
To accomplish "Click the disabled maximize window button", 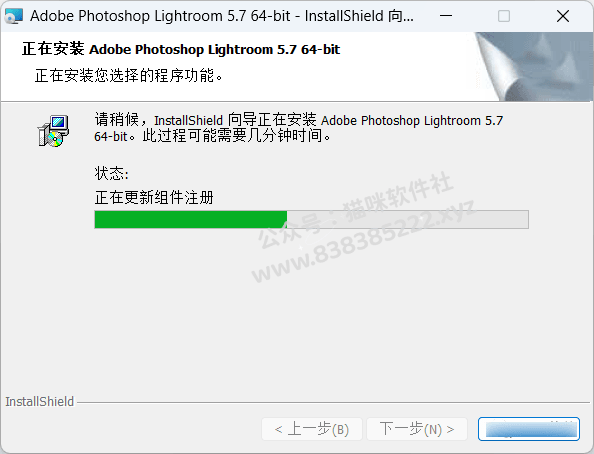I will tap(503, 16).
